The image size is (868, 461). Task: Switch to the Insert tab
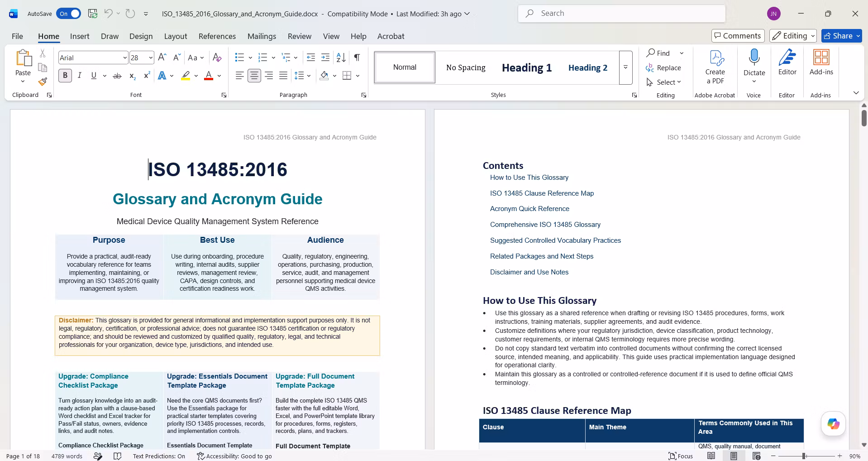[x=80, y=36]
